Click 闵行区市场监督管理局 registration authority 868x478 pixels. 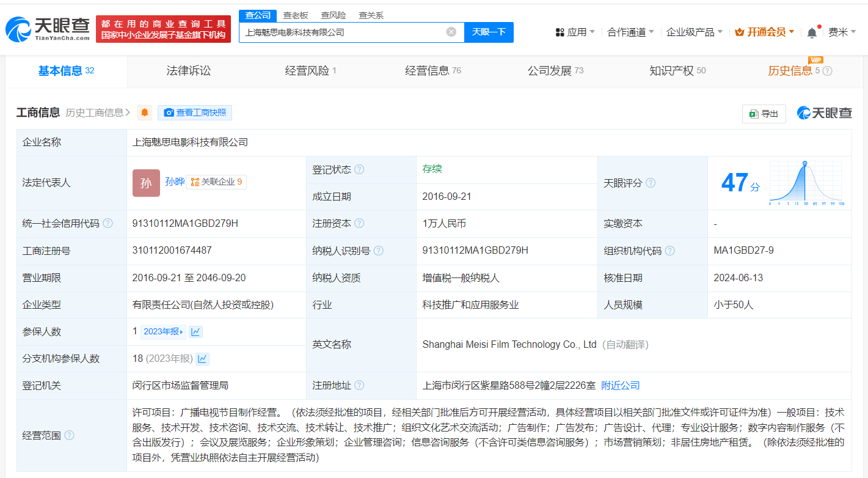pyautogui.click(x=180, y=386)
